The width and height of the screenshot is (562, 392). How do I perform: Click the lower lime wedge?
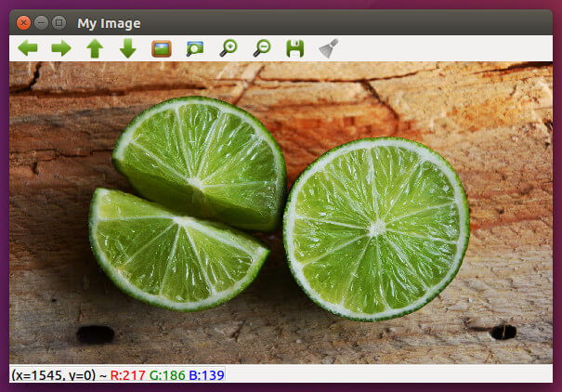coord(178,249)
